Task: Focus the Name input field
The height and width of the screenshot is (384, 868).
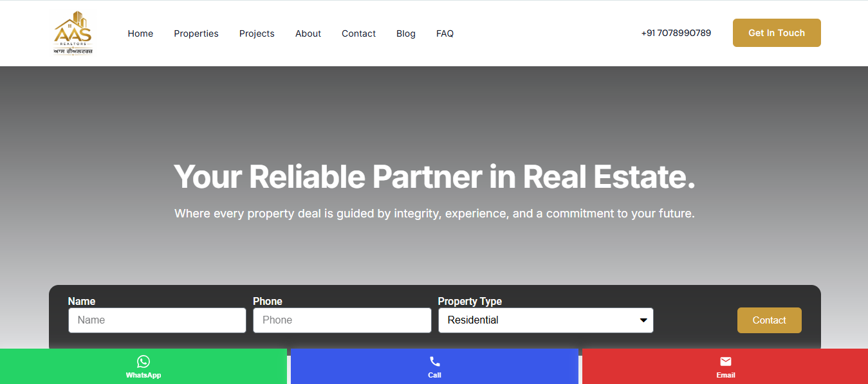Action: 157,320
